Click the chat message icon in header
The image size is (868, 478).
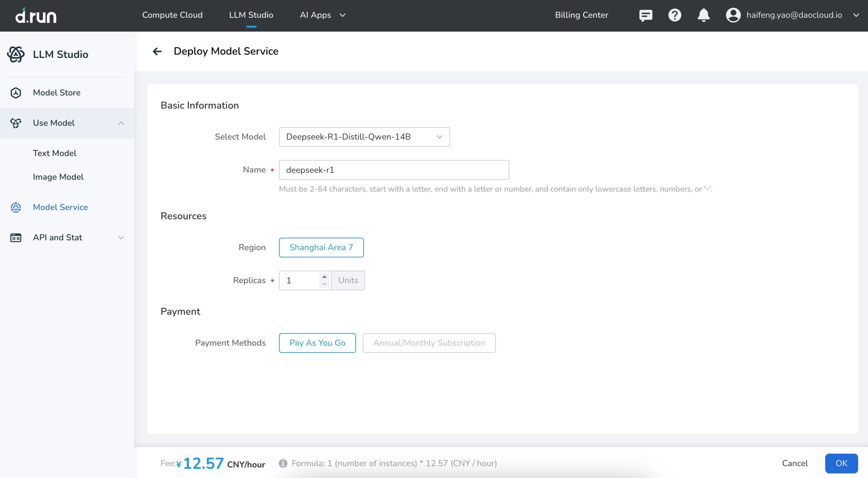point(645,15)
